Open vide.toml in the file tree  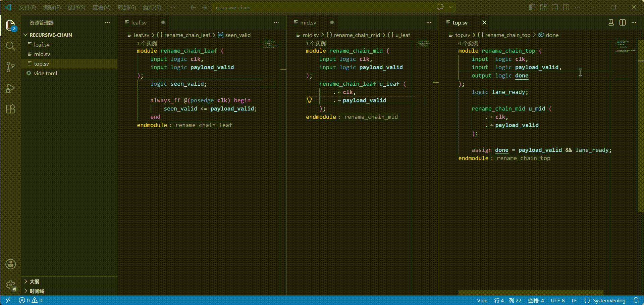point(45,73)
